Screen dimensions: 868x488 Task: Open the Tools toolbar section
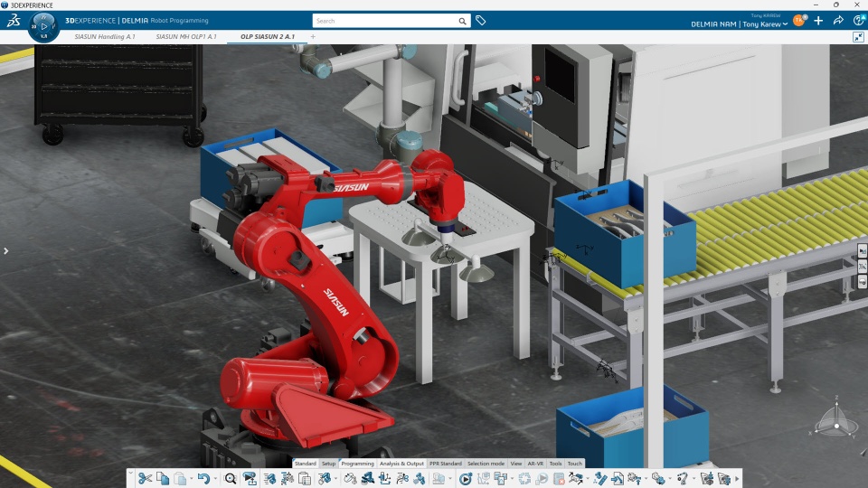click(x=556, y=464)
